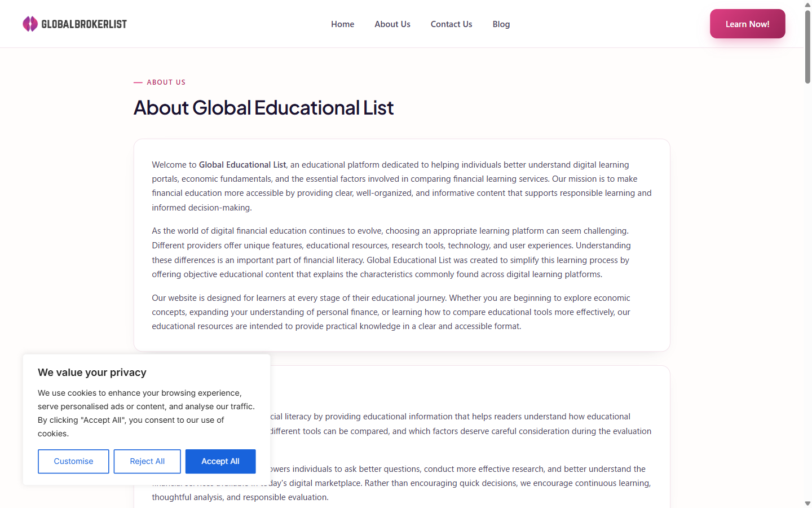Navigate to the Blog link

coord(501,24)
